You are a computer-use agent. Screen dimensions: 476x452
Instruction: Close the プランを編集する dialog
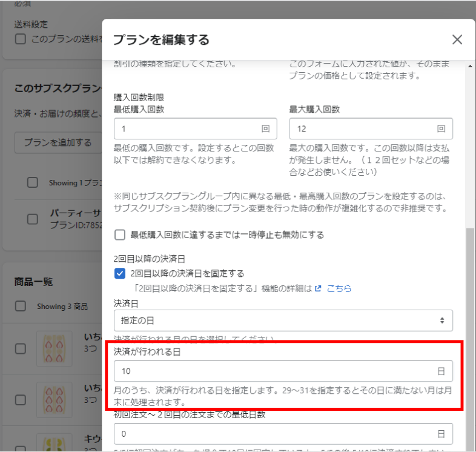point(457,39)
